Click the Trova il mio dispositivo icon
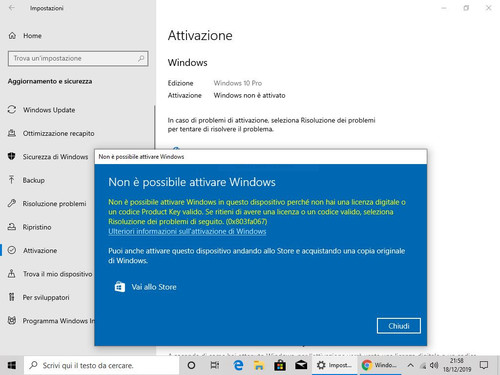This screenshot has height=375, width=500. click(x=12, y=274)
